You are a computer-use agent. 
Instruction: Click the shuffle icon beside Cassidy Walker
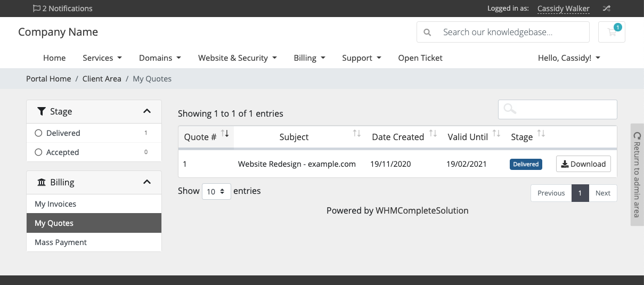coord(606,9)
